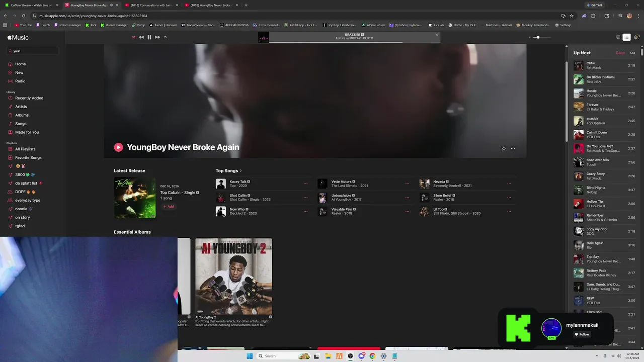Play the song Untouchable

(x=323, y=198)
